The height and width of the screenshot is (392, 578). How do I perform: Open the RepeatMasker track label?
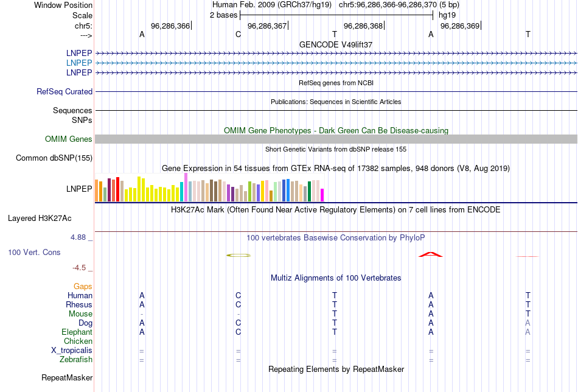point(67,377)
